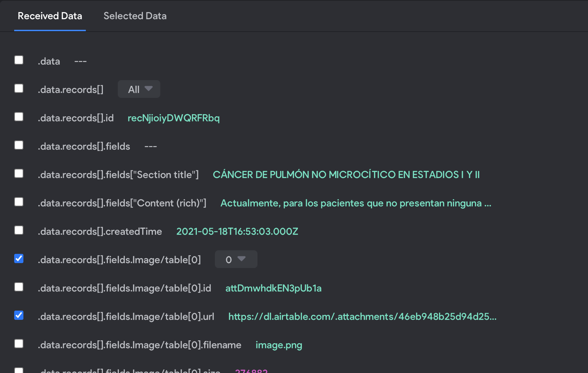Enable the createdTime checkbox

pos(19,230)
